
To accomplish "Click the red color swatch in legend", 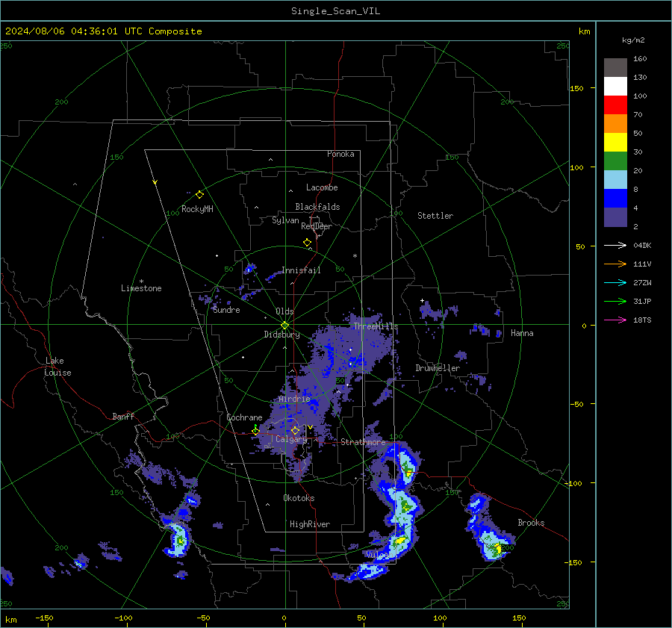I will [x=615, y=105].
